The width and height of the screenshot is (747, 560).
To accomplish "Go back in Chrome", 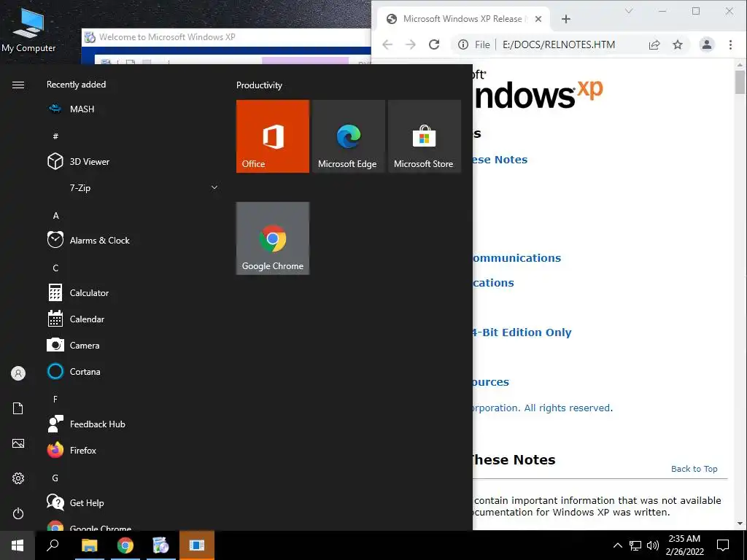I will [387, 44].
